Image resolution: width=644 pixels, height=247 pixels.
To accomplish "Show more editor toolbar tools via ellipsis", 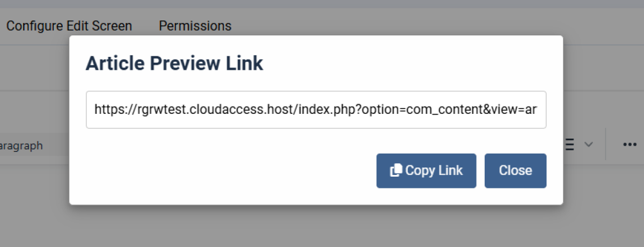I will (x=630, y=144).
